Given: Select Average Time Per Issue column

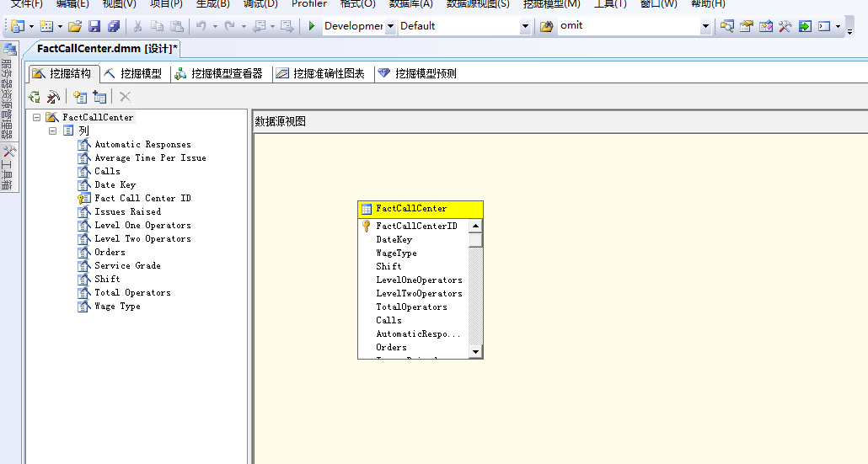Looking at the screenshot, I should click(x=150, y=157).
